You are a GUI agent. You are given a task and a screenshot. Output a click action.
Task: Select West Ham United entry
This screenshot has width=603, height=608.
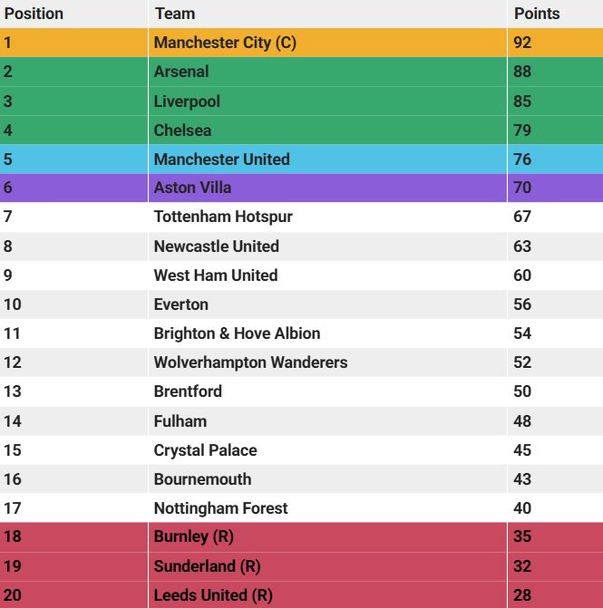(216, 275)
